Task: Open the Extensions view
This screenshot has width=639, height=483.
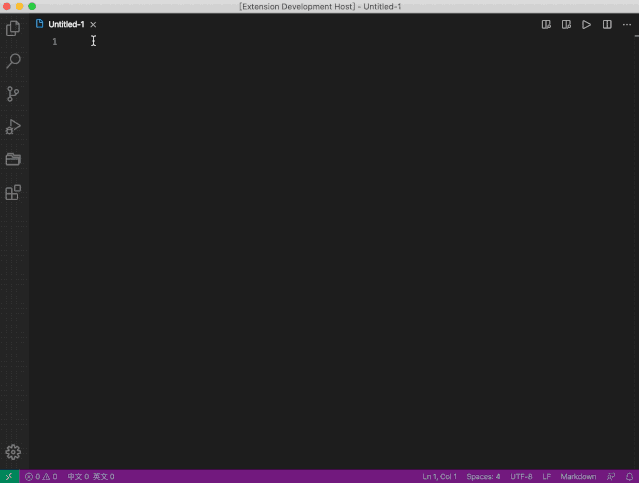Action: pyautogui.click(x=13, y=192)
